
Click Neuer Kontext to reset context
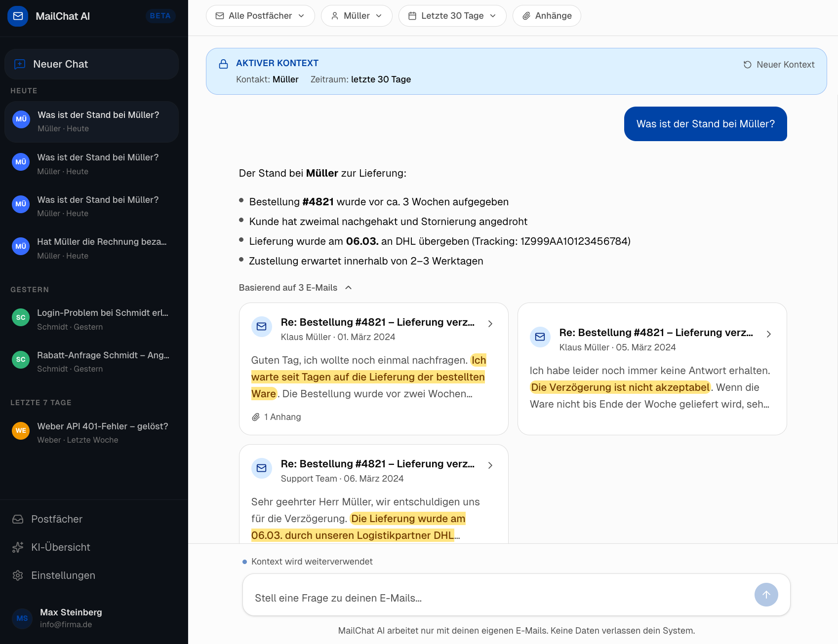779,65
